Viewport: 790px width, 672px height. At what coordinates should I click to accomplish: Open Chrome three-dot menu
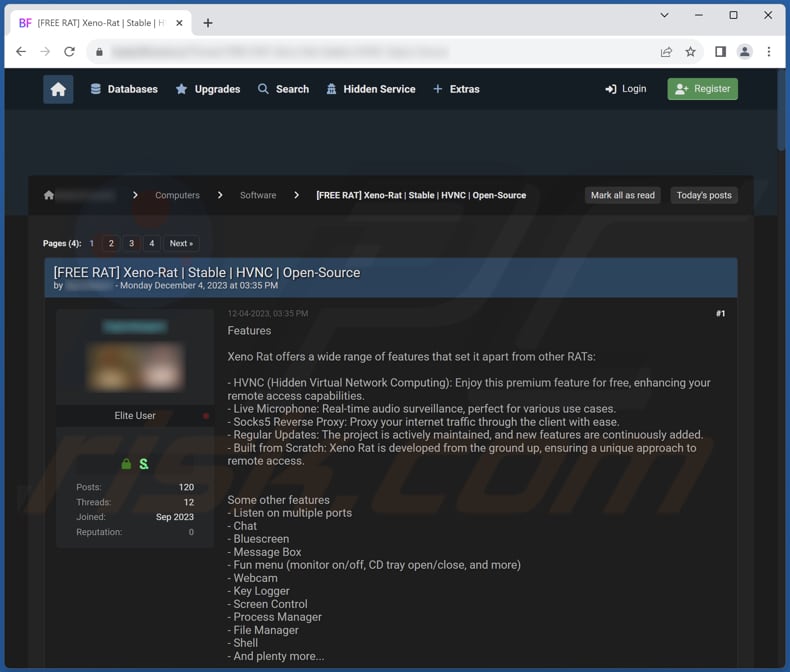coord(769,52)
